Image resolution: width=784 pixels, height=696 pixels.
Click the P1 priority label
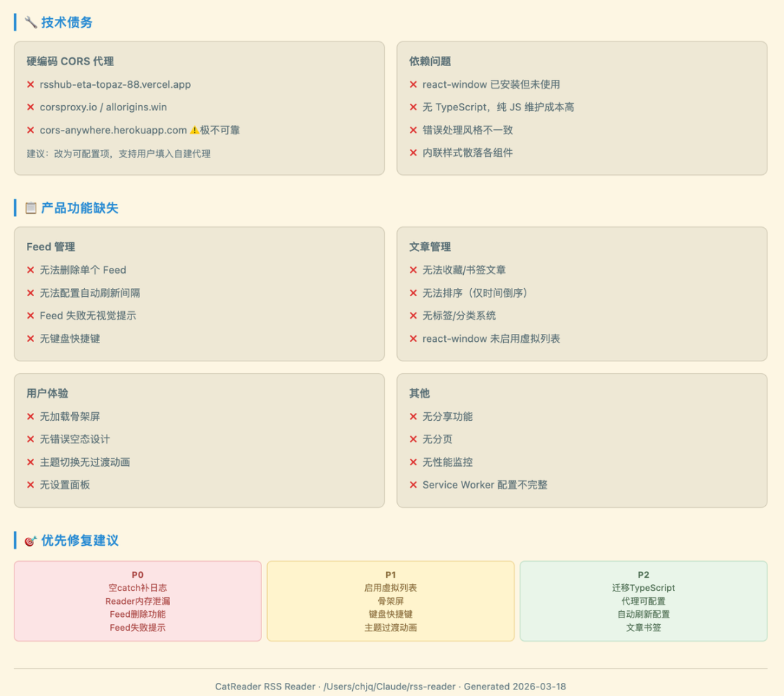391,575
